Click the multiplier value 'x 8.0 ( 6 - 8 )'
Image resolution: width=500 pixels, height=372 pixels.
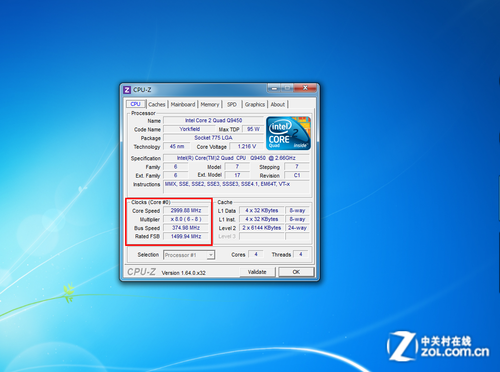tap(186, 219)
